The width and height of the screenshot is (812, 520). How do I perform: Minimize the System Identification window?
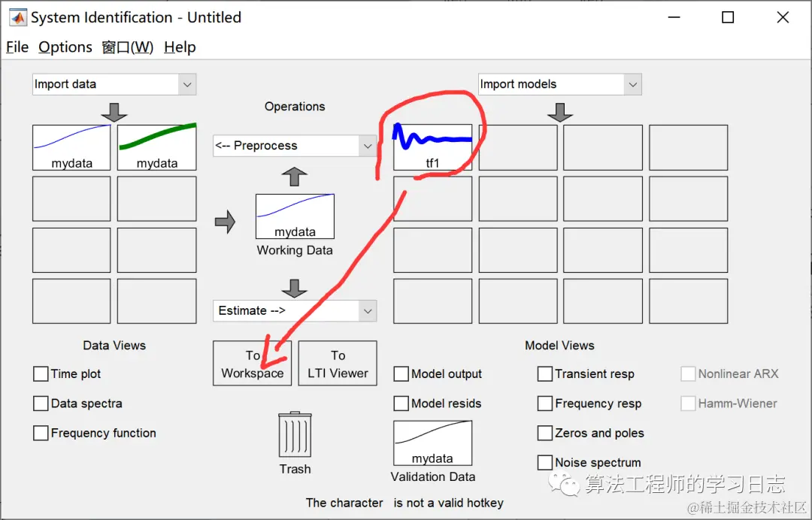click(x=674, y=17)
